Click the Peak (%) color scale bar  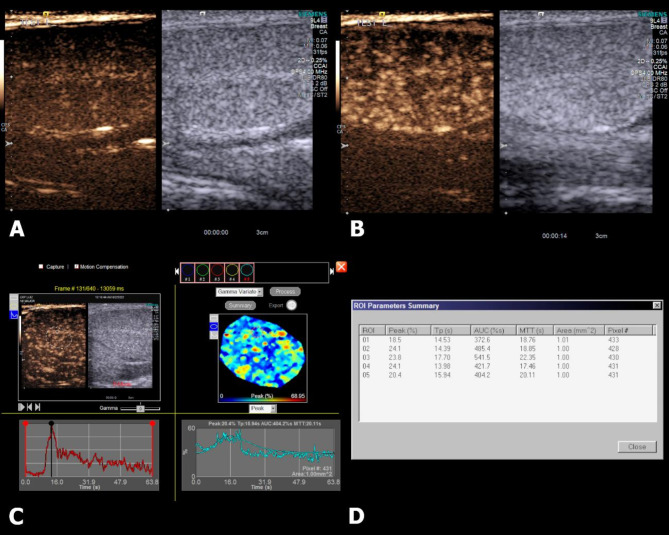pos(262,400)
